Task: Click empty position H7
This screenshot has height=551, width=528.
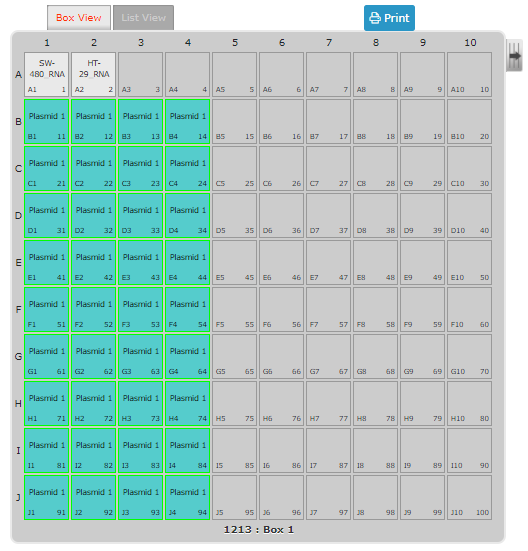Action: [x=328, y=403]
